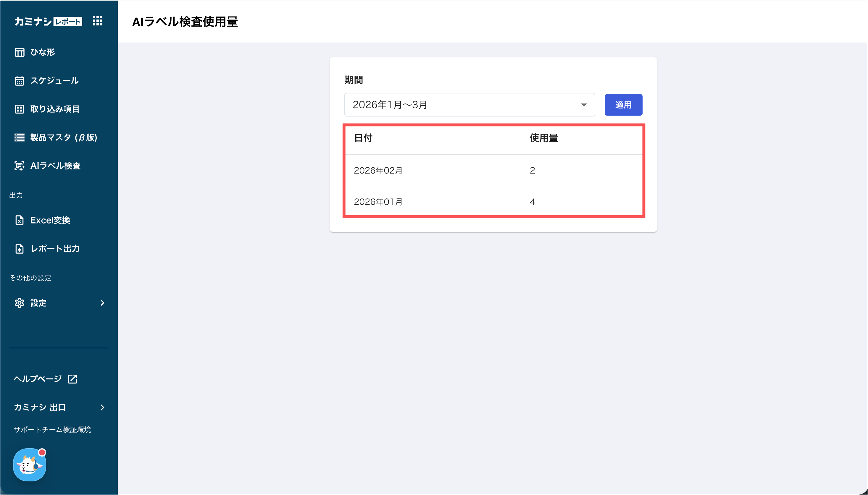The height and width of the screenshot is (495, 868).
Task: Click the レポート出力 export icon
Action: [20, 249]
